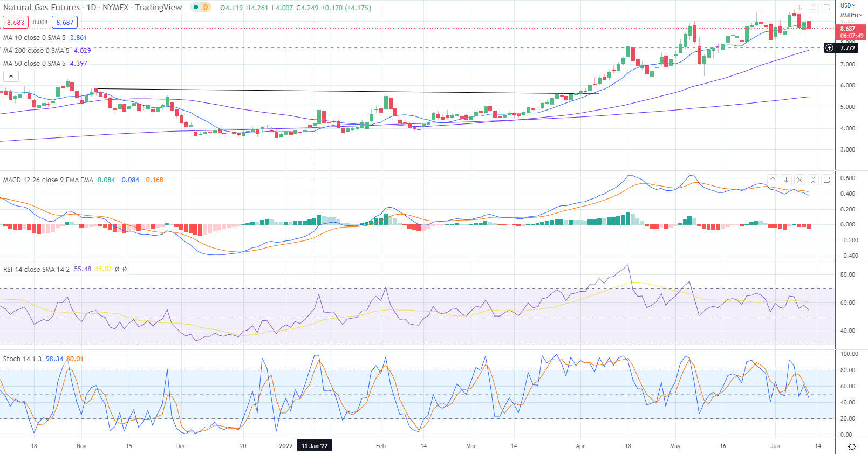Click the MACD histogram value 0.084
This screenshot has width=868, height=454.
[x=106, y=180]
